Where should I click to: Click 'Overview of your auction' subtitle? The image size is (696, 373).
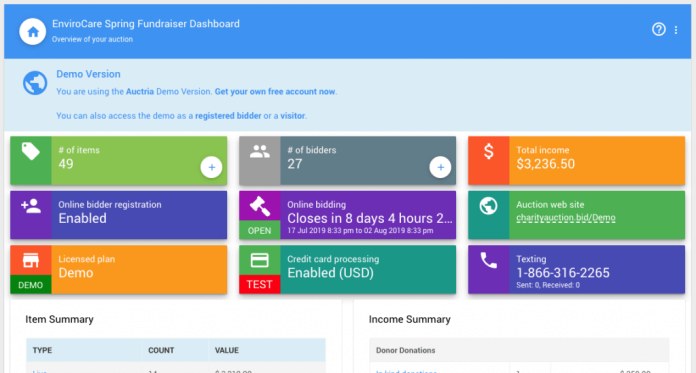point(92,39)
